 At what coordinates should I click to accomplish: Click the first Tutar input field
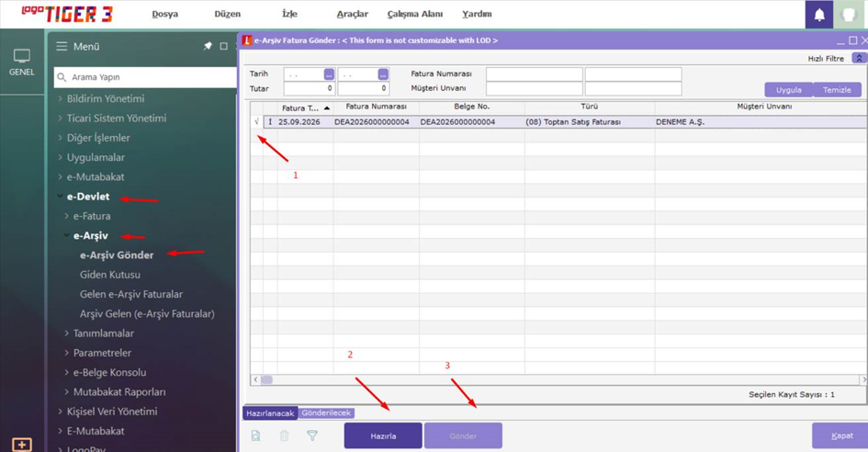click(309, 88)
